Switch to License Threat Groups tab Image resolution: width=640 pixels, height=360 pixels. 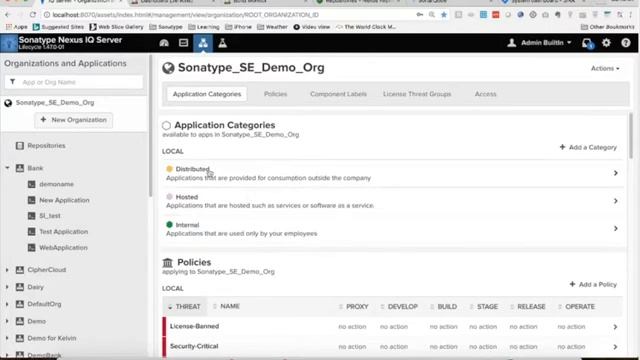(417, 94)
